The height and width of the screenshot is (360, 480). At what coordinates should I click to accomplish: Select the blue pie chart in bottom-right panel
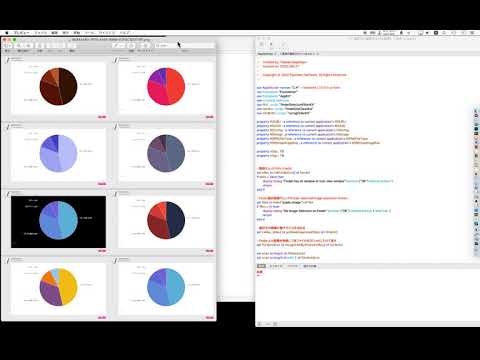coord(166,287)
